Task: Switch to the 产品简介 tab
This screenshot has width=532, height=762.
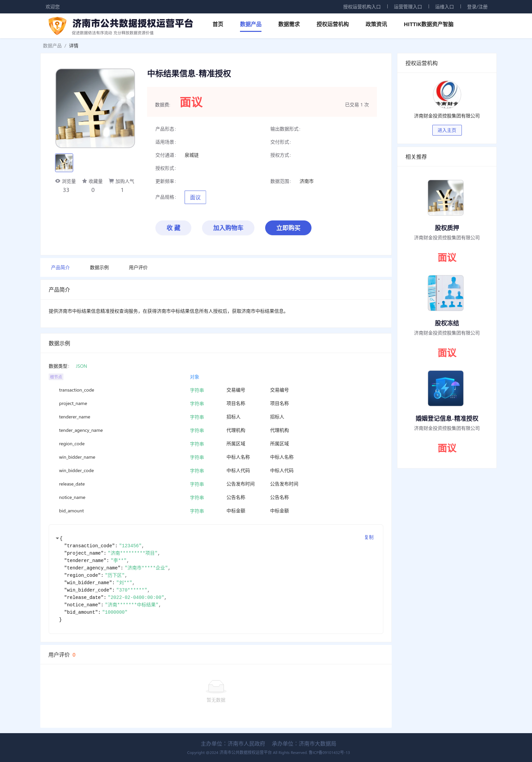Action: tap(60, 267)
